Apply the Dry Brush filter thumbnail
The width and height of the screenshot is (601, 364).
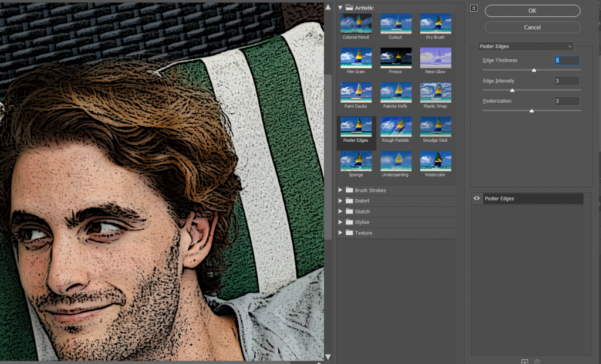pyautogui.click(x=435, y=23)
